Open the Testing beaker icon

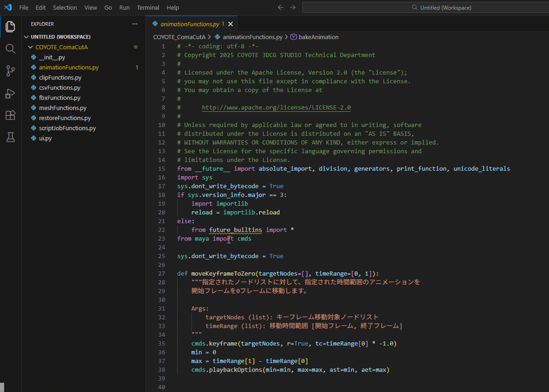pyautogui.click(x=10, y=137)
